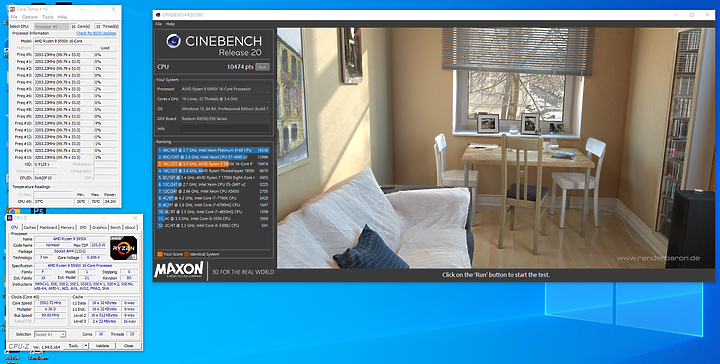
Task: Select ranking entry Intel Xeon CPU X5650
Action: pyautogui.click(x=214, y=191)
